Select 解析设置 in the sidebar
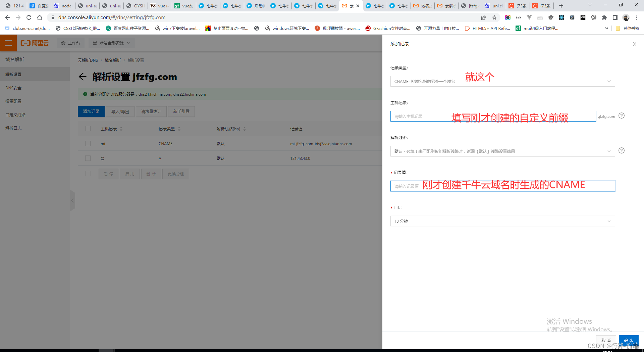Screen dimensions: 644x352 pyautogui.click(x=35, y=74)
